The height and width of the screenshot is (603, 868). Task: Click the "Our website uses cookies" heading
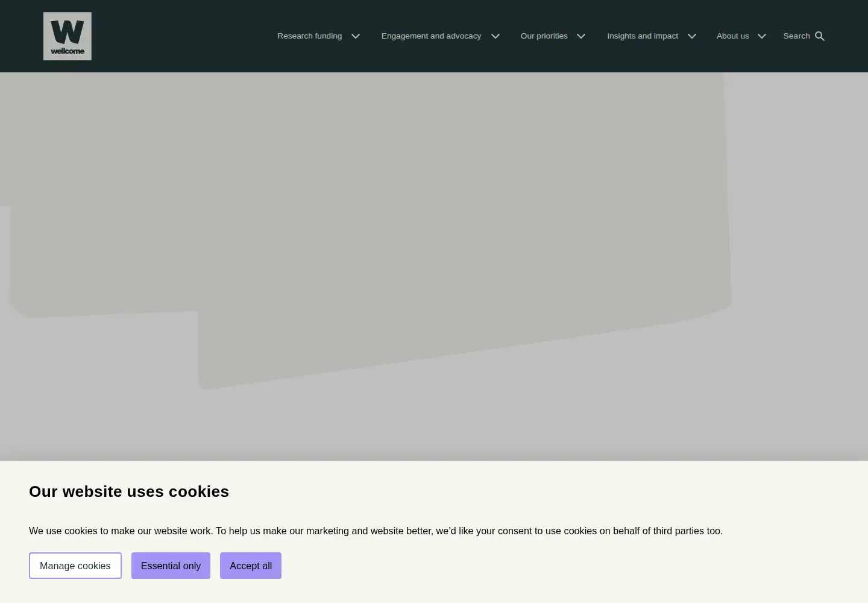click(x=129, y=491)
